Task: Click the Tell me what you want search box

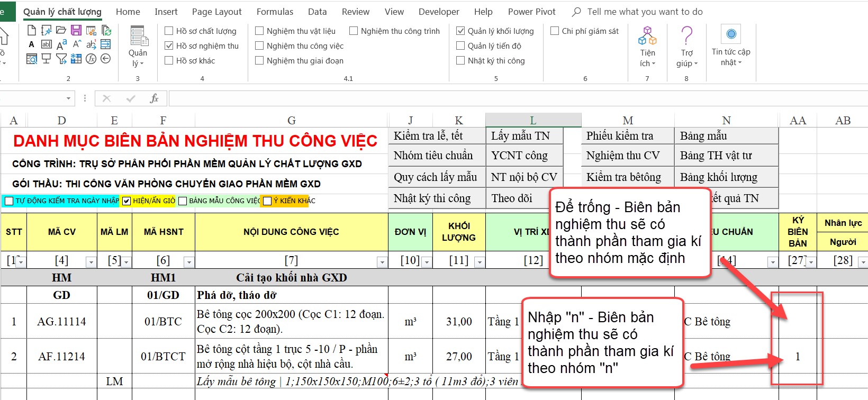Action: tap(645, 12)
